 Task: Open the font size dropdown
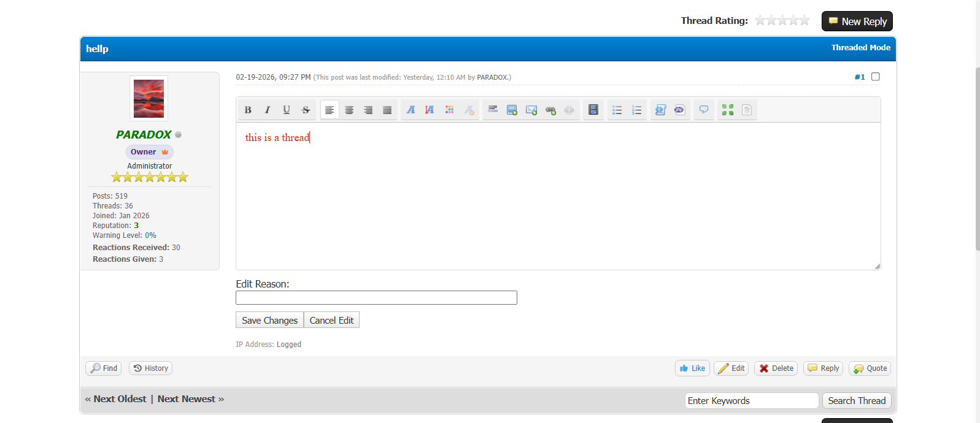coord(430,110)
